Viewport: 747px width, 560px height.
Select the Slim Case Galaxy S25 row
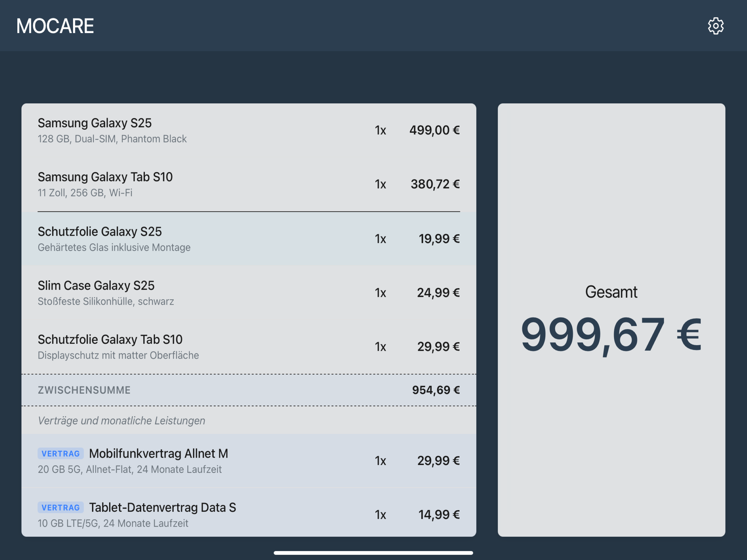[x=249, y=293]
